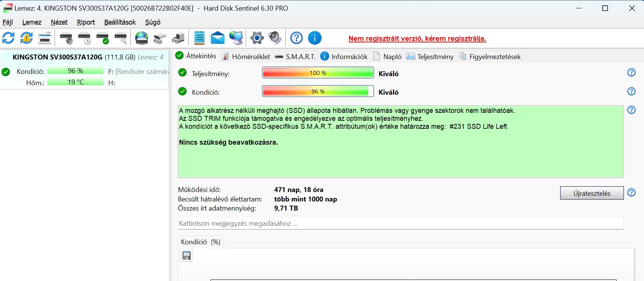Viewport: 644px width, 281px height.
Task: Click the 'Működési idő:' label
Action: pyautogui.click(x=199, y=190)
